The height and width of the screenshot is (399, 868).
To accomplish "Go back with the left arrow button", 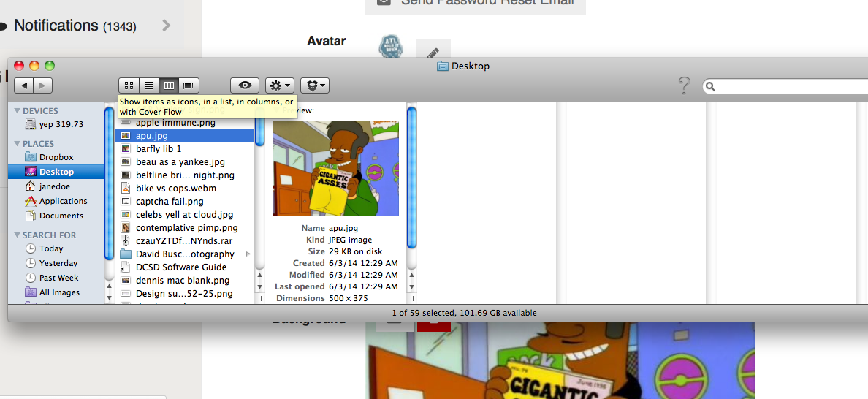I will [24, 85].
